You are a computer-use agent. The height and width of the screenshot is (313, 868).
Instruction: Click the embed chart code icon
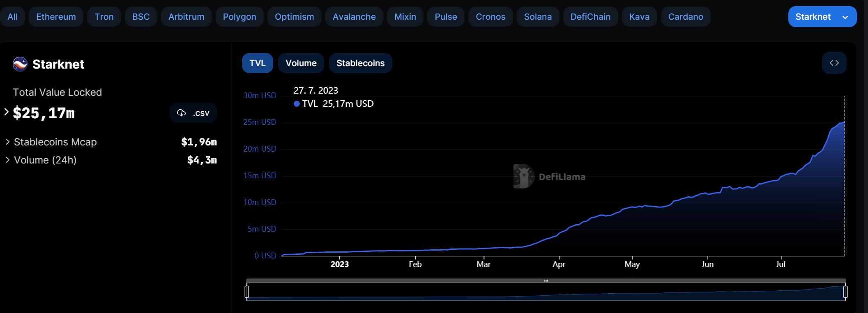pos(834,63)
